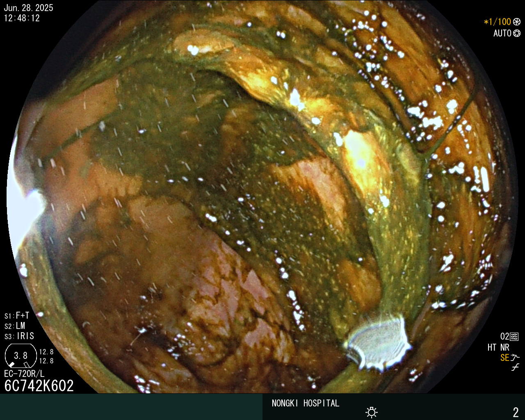This screenshot has width=525, height=420.
Task: Click the date Jun. 28. 2025
Action: pos(28,8)
